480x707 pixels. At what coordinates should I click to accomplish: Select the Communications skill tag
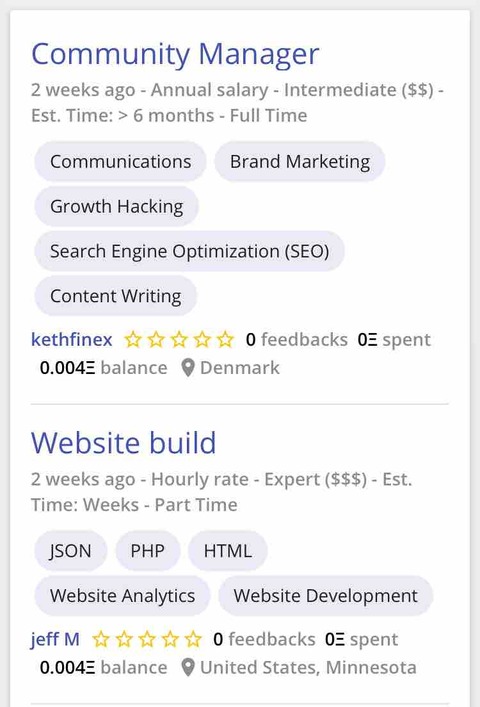pyautogui.click(x=120, y=161)
